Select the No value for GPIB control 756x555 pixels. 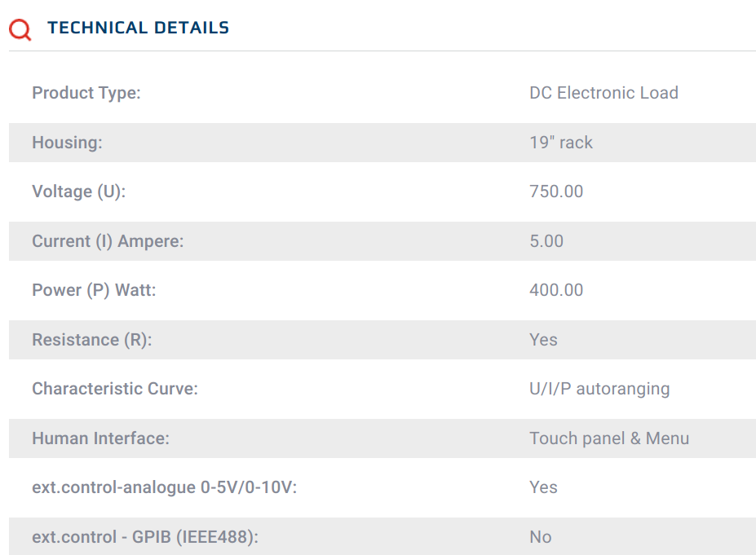(540, 537)
